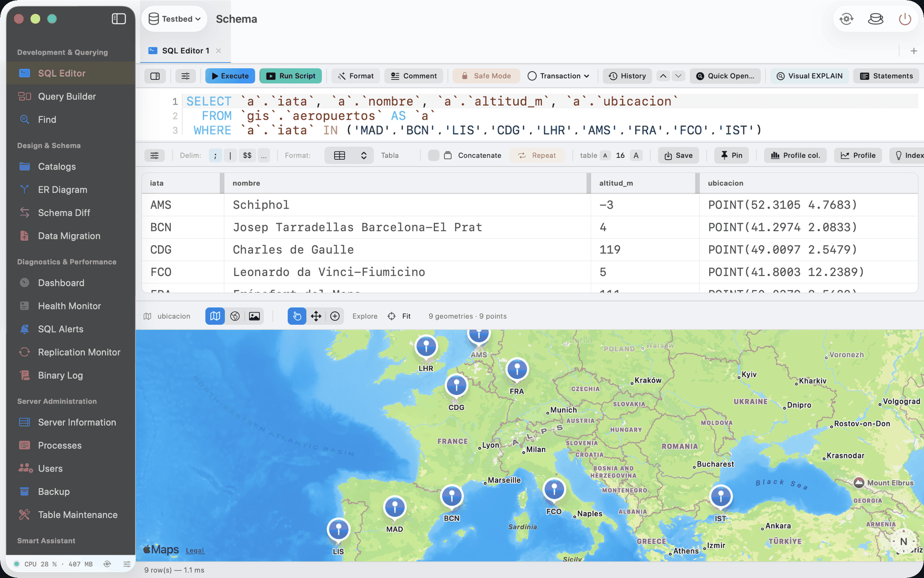Toggle the editor split panel icon
This screenshot has width=924, height=578.
155,76
